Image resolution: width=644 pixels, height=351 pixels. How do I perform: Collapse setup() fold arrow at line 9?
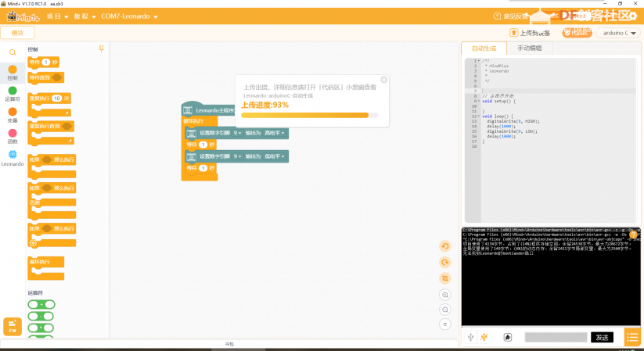click(x=479, y=101)
